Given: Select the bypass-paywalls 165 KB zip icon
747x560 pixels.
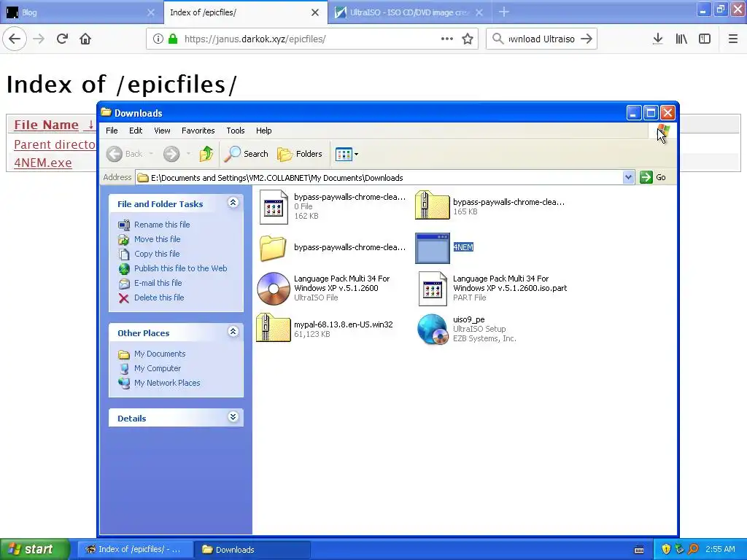Looking at the screenshot, I should [432, 205].
